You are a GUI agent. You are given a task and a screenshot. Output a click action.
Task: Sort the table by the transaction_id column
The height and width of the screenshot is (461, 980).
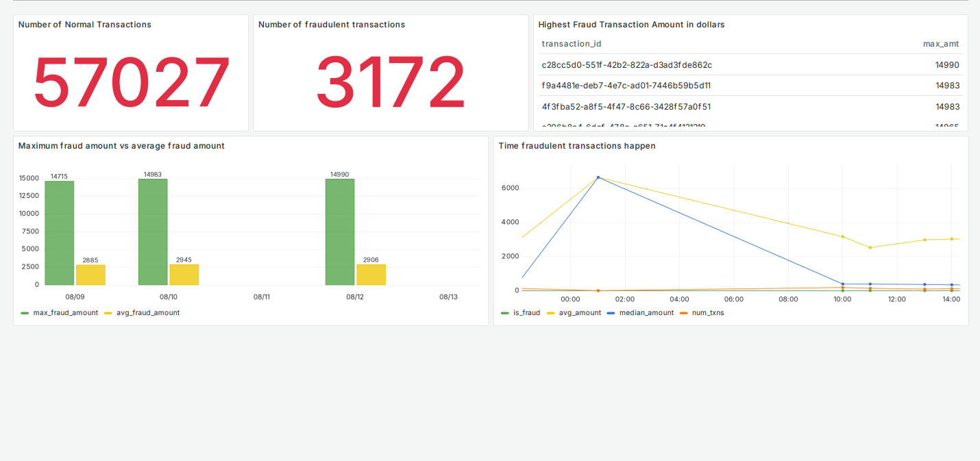pyautogui.click(x=572, y=43)
